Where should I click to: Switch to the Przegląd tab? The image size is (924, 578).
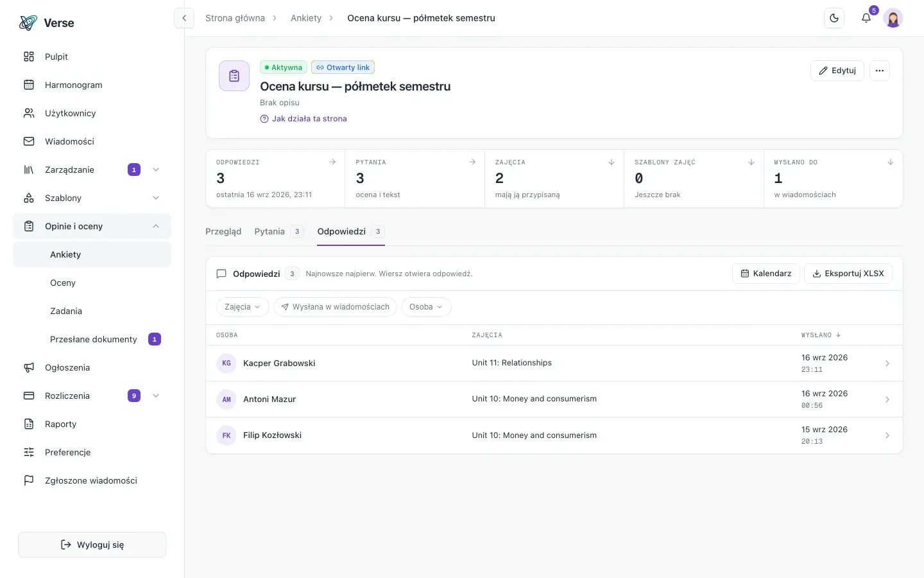click(x=223, y=231)
